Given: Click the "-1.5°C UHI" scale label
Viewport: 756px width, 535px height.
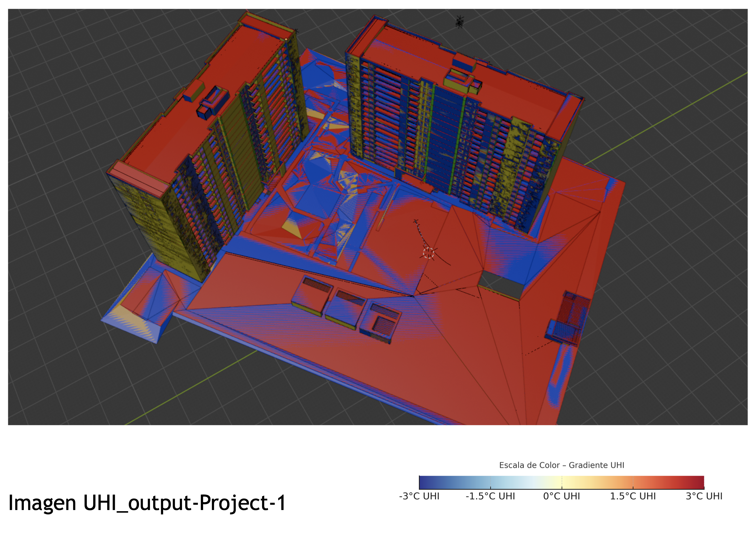Looking at the screenshot, I should coord(490,496).
